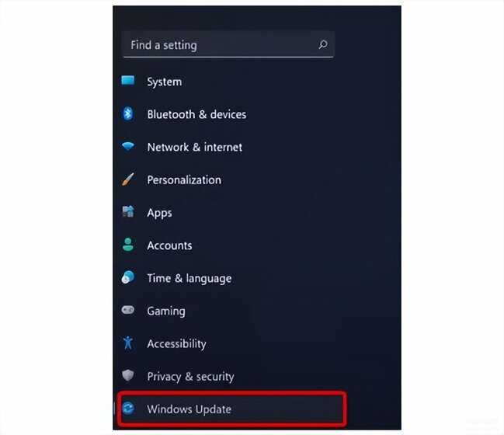Screen dimensions: 504x435
Task: Click the Windows Update sync icon
Action: pyautogui.click(x=128, y=409)
